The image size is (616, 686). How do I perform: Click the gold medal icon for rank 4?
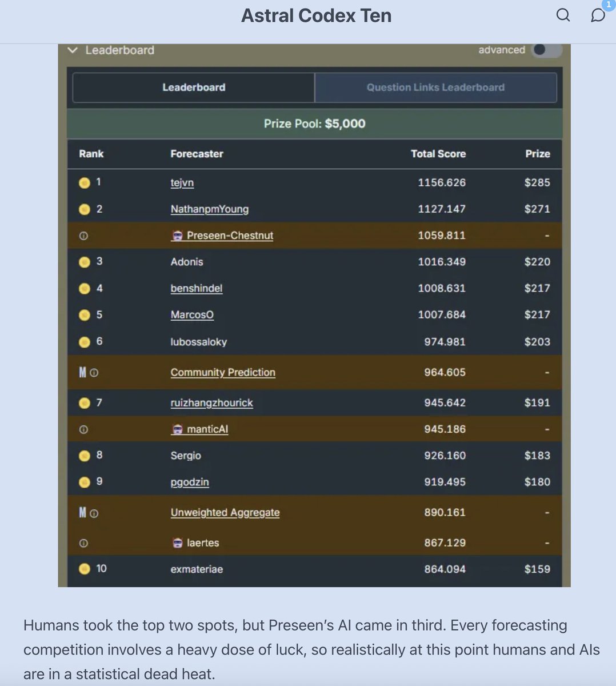[x=84, y=289]
